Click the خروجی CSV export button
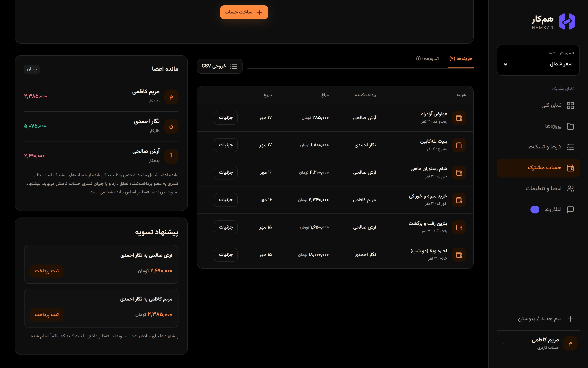588x368 pixels. pos(219,66)
